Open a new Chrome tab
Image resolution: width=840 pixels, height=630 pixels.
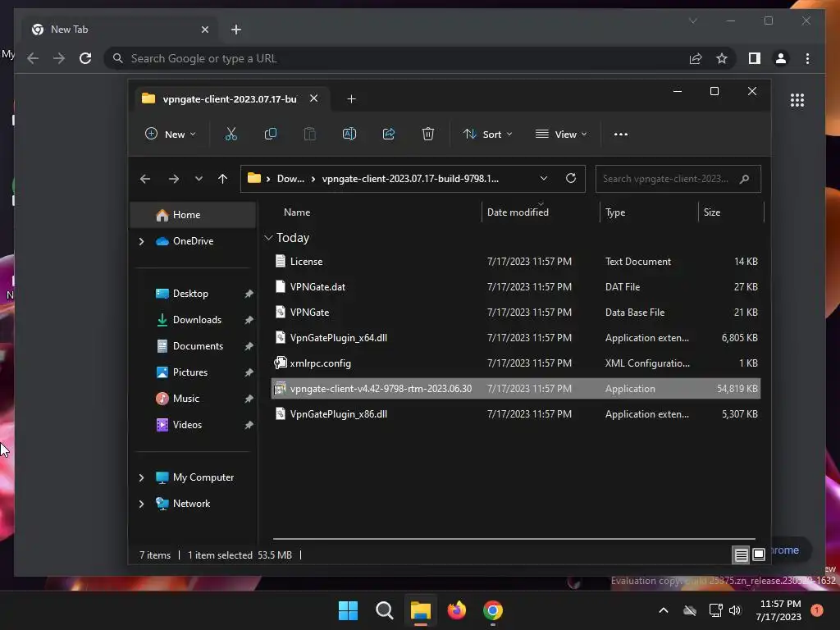pyautogui.click(x=236, y=30)
